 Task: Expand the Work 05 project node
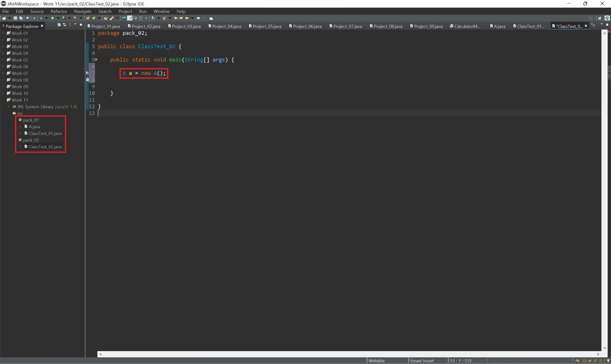point(3,60)
